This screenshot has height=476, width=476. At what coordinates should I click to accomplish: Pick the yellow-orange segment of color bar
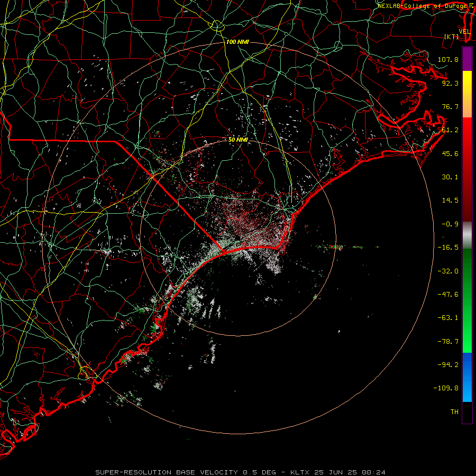click(467, 94)
